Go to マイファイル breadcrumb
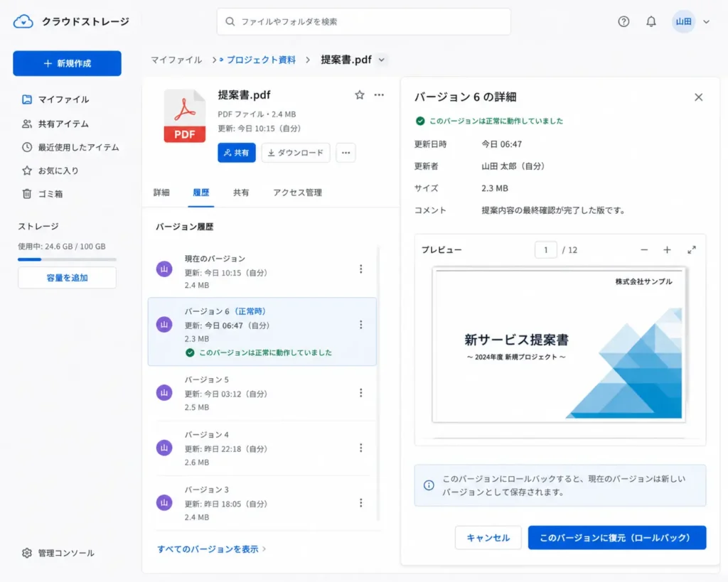Viewport: 728px width, 582px height. [x=176, y=60]
